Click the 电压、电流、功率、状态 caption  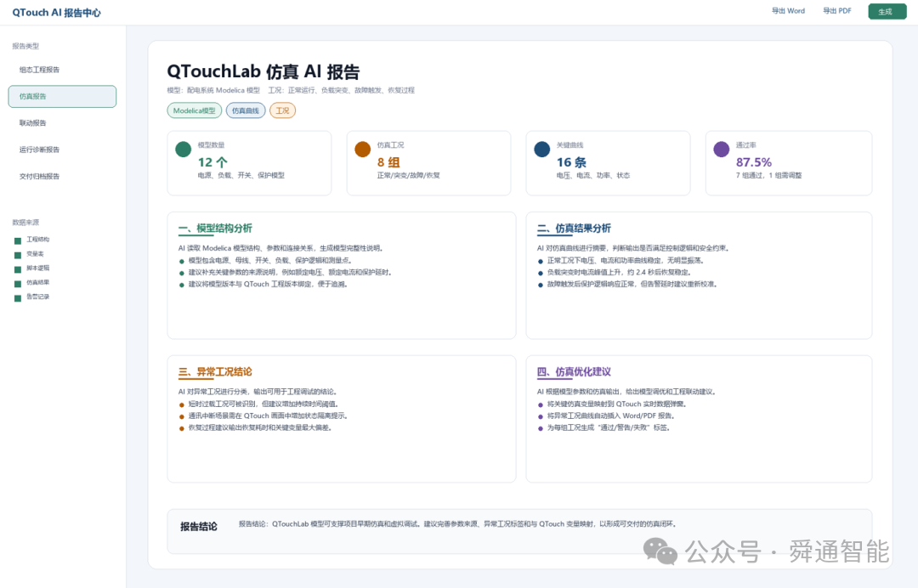(x=593, y=176)
